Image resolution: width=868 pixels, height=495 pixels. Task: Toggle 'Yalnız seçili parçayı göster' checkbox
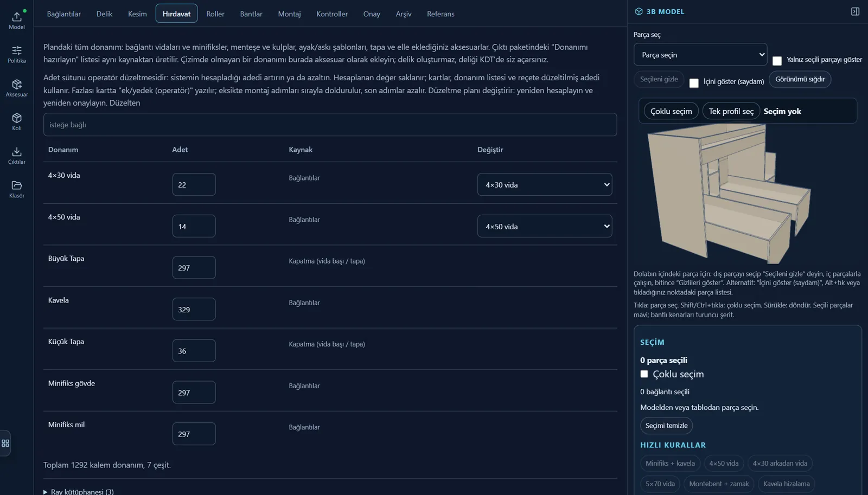[777, 61]
